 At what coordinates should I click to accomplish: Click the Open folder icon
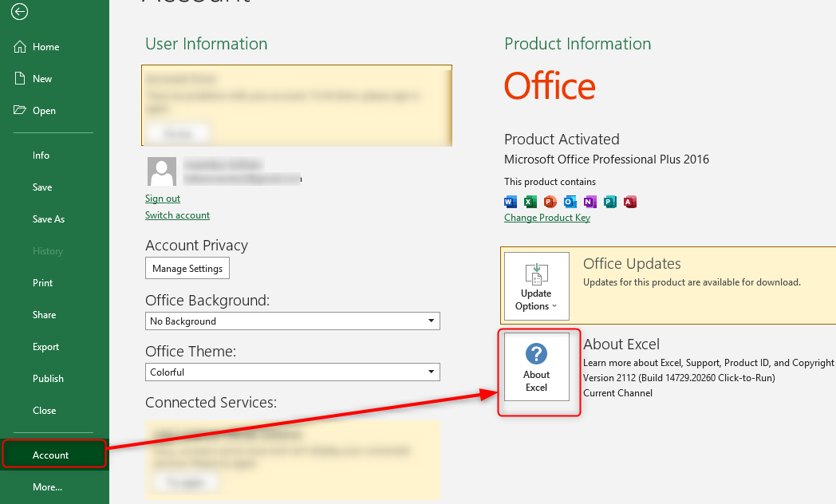20,110
